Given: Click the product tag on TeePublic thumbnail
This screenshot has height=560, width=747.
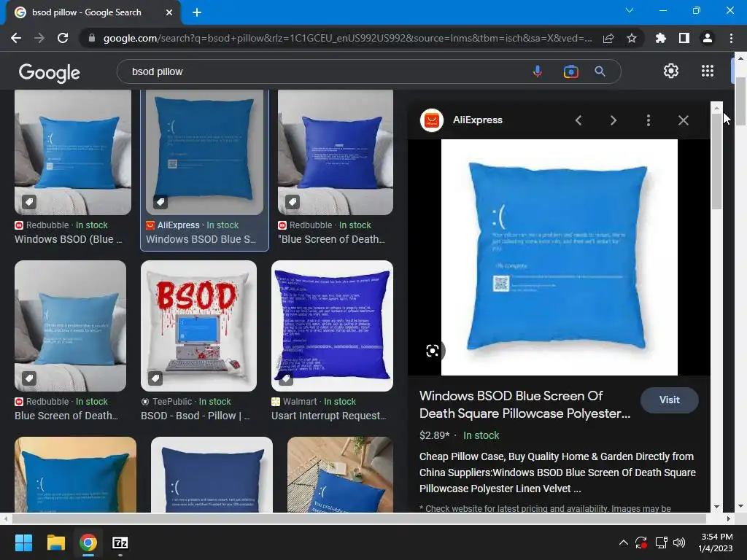Looking at the screenshot, I should [x=155, y=378].
